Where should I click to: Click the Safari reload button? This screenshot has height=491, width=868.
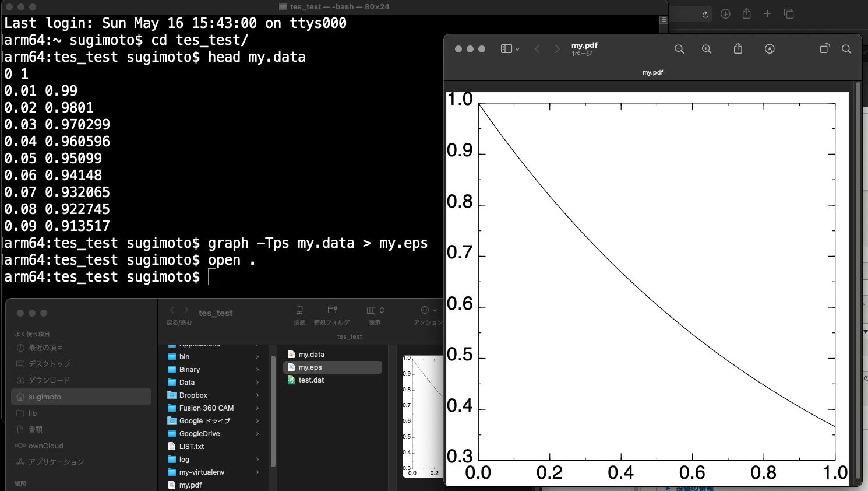pos(705,14)
